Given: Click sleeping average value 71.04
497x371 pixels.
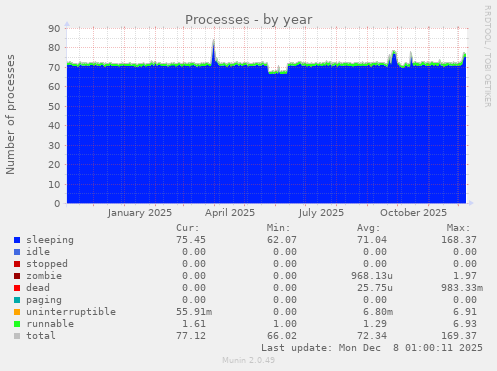Looking at the screenshot, I should [372, 240].
